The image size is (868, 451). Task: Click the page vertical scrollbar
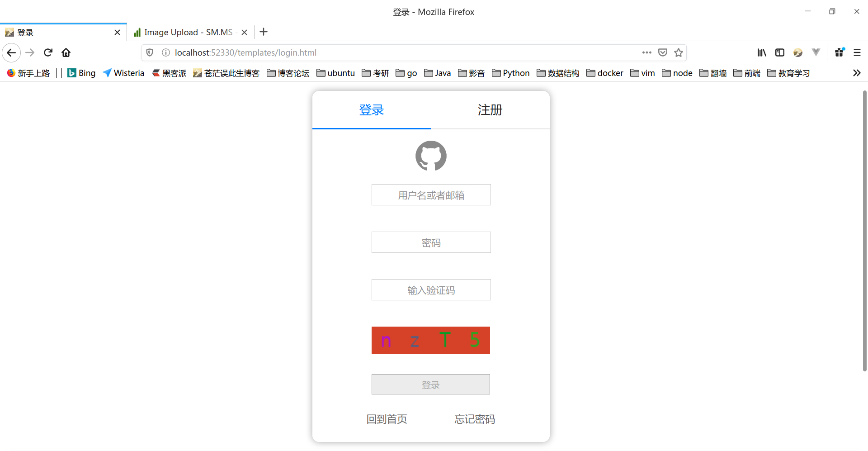pyautogui.click(x=864, y=231)
